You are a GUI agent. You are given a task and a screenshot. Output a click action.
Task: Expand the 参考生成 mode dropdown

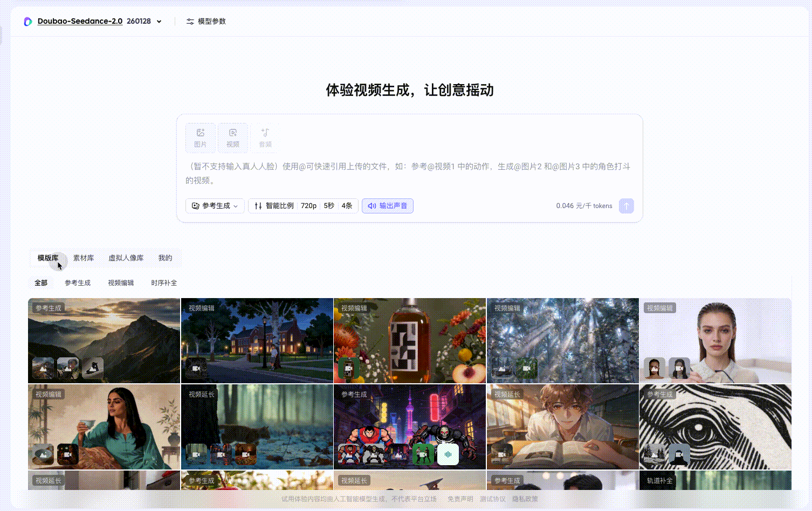(215, 206)
